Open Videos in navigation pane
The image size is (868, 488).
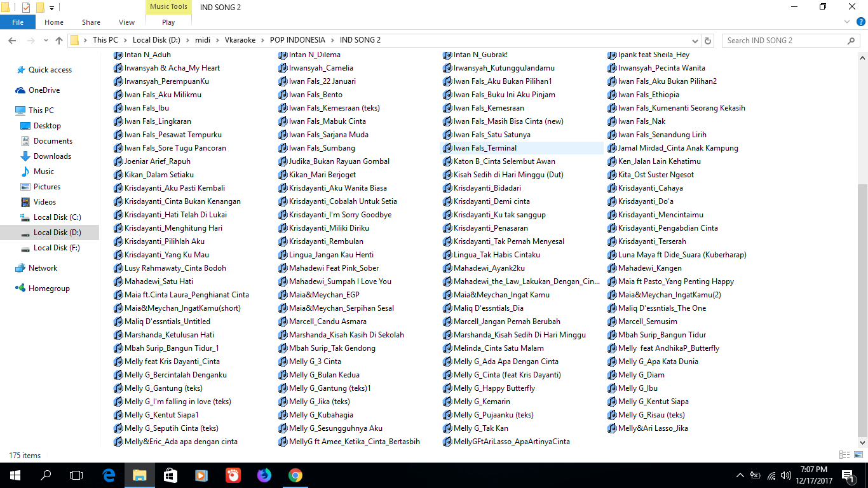click(x=44, y=202)
